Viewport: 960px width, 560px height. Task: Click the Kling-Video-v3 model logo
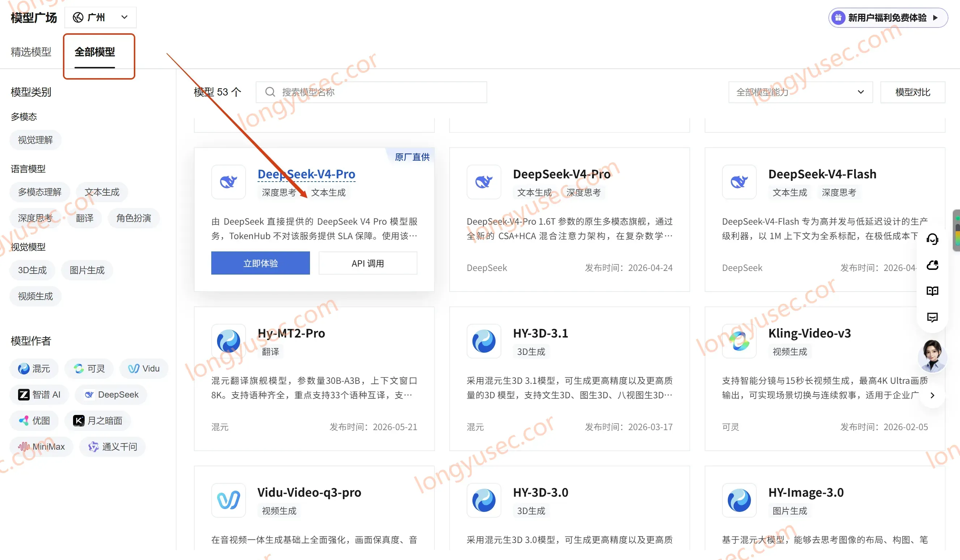[739, 340]
